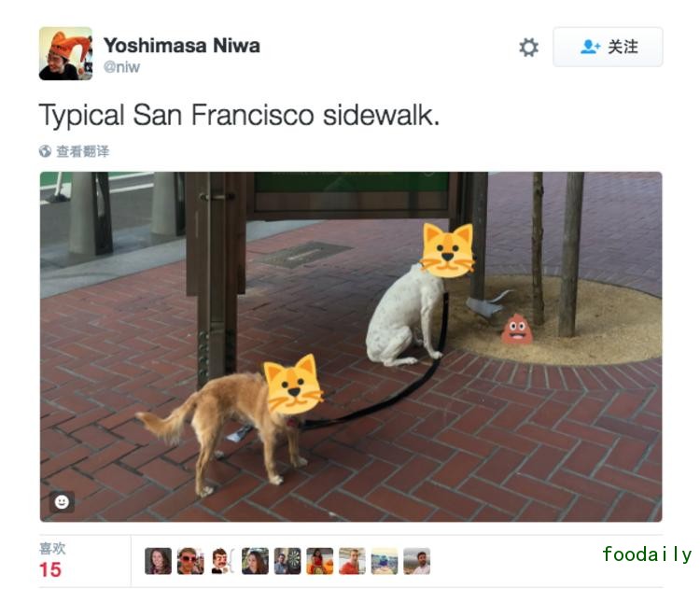This screenshot has width=700, height=589.
Task: Click the smiley emoji badge on photo
Action: tap(62, 502)
